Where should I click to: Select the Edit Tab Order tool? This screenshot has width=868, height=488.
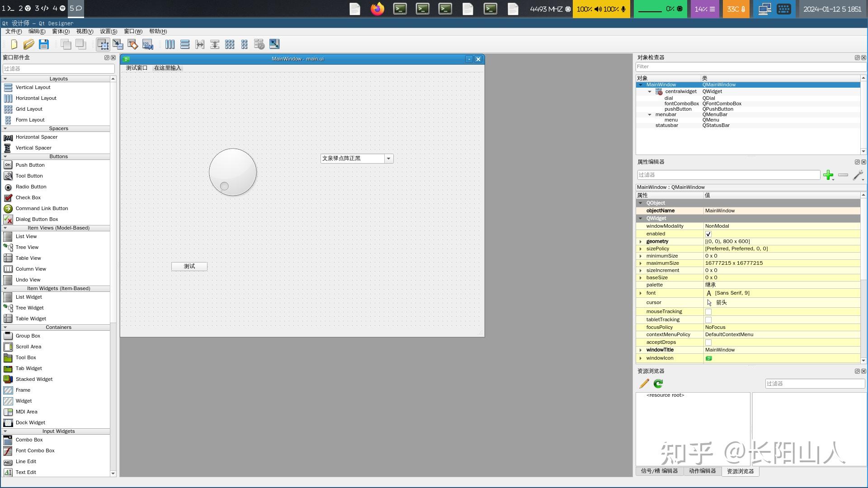pos(147,44)
